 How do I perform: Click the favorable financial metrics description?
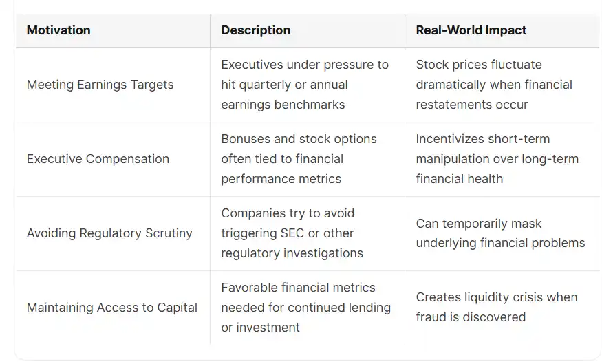[x=305, y=308]
